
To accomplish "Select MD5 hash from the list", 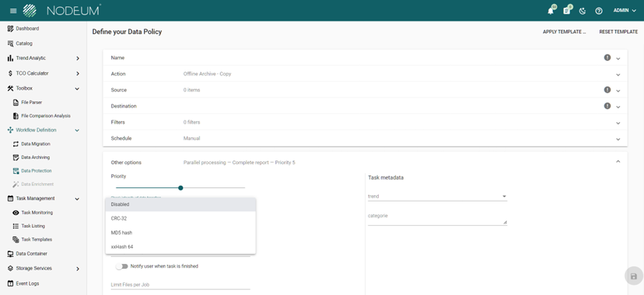I will tap(122, 233).
